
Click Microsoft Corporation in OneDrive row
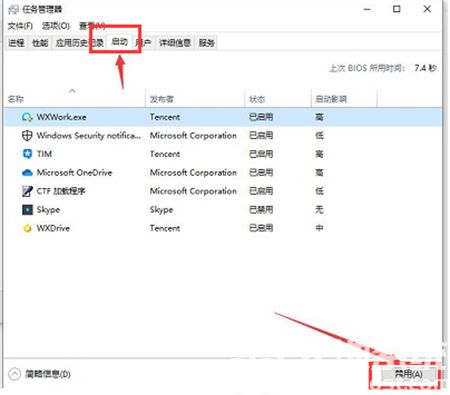click(193, 172)
